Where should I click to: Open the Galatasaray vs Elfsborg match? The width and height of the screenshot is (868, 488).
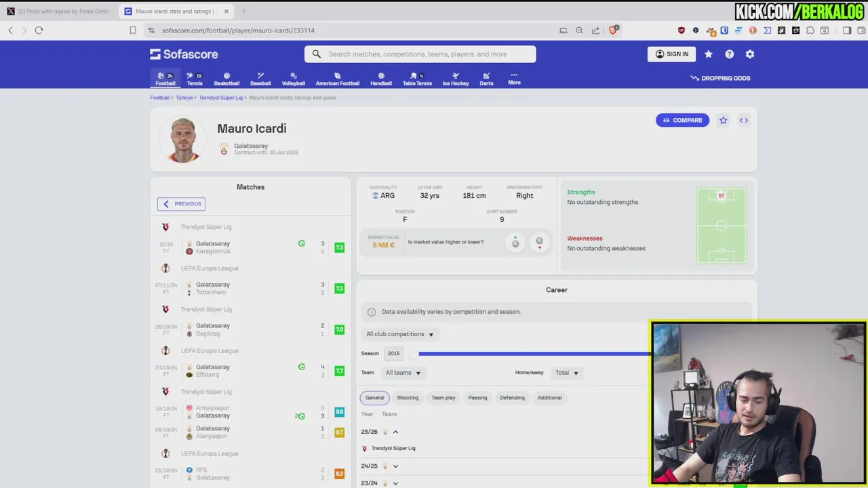pos(250,371)
